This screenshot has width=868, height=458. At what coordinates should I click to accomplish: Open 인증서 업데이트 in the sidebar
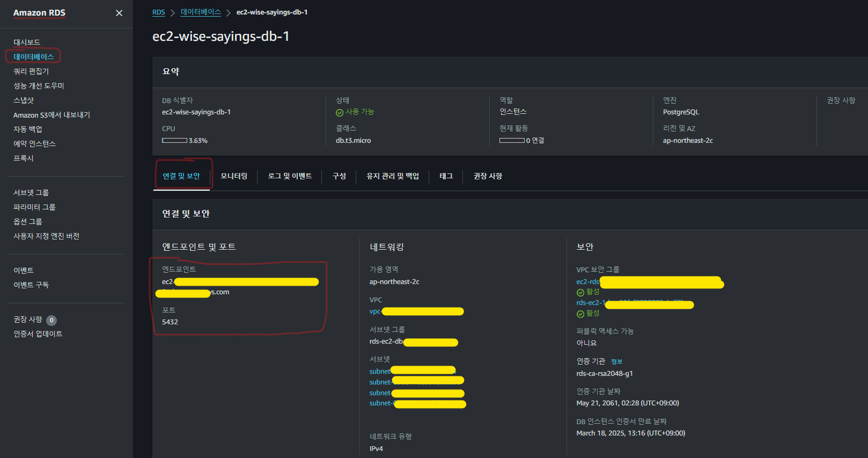(x=38, y=333)
